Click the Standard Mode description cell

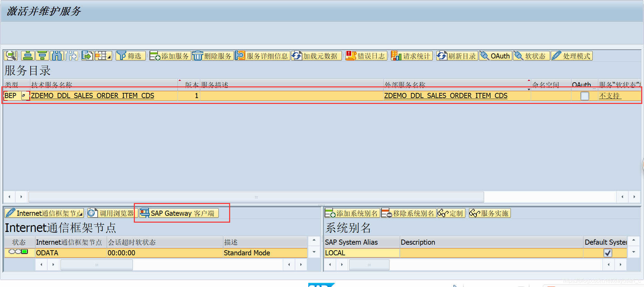265,253
